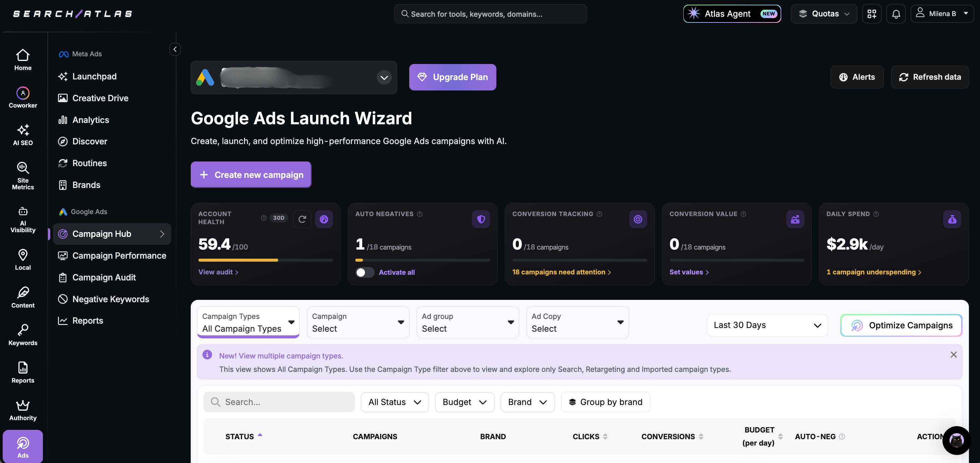This screenshot has width=980, height=463.
Task: Click Refresh data button
Action: click(929, 77)
